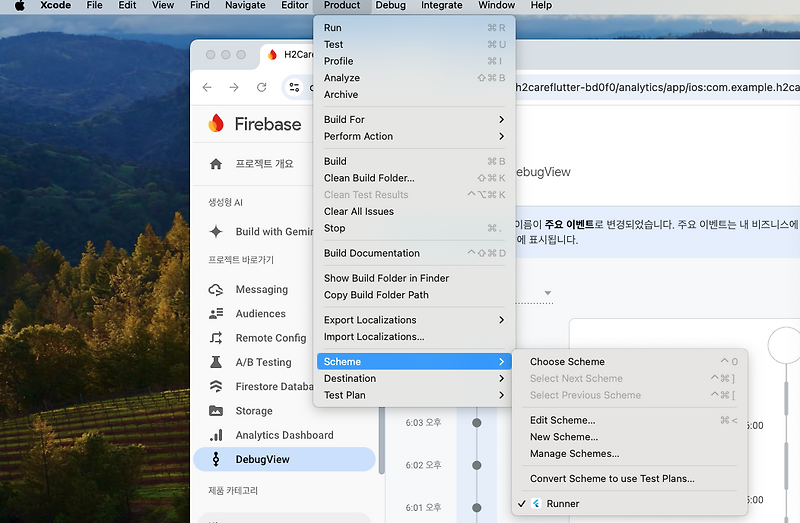Open Messaging cloud icon in sidebar
Screen dimensions: 800x523
coord(216,290)
